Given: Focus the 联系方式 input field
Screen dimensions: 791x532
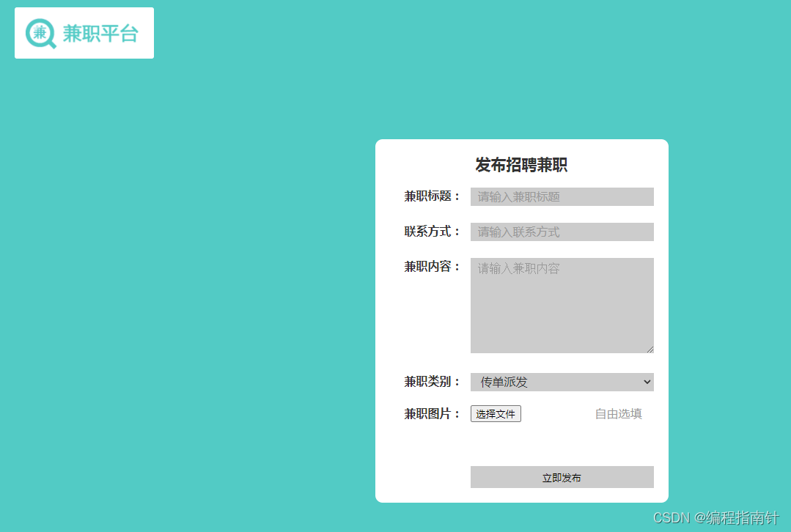Looking at the screenshot, I should pos(562,232).
